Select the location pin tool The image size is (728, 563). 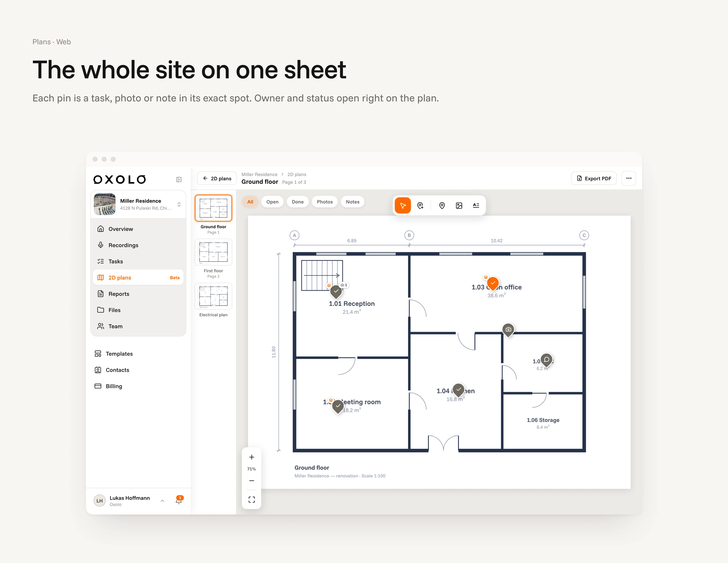(x=442, y=206)
